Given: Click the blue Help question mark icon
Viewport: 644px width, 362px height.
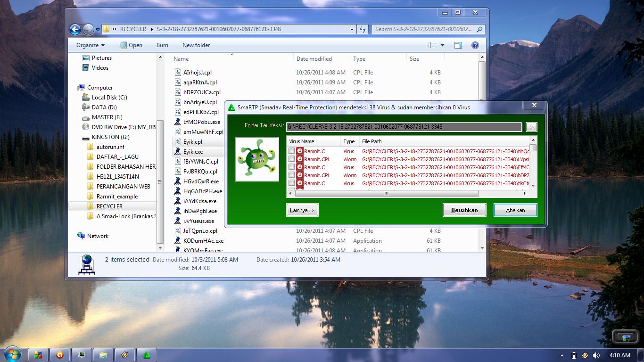Looking at the screenshot, I should [475, 45].
